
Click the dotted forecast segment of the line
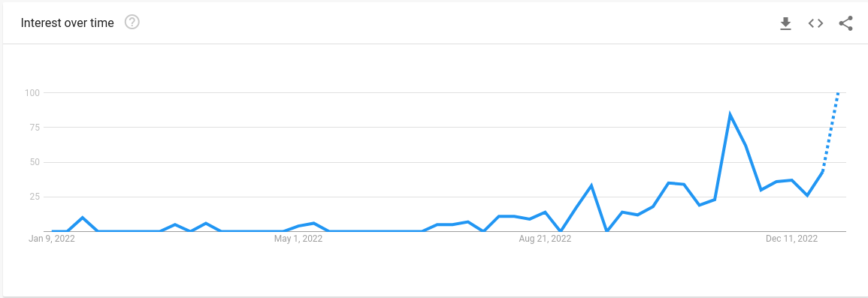(831, 132)
